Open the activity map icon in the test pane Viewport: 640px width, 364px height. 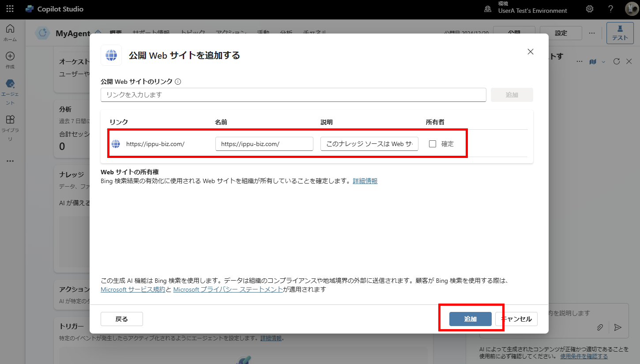(592, 62)
